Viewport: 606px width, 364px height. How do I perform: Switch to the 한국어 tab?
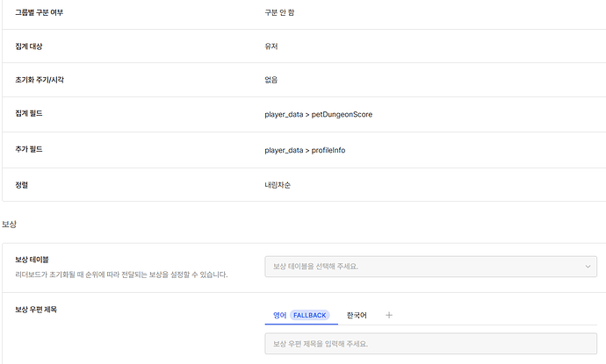point(357,316)
